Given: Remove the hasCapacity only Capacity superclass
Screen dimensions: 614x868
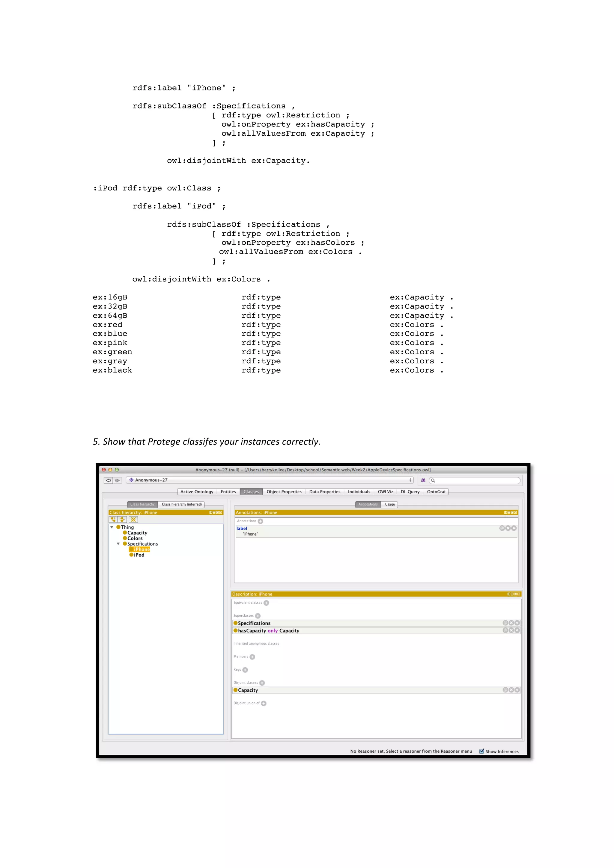Looking at the screenshot, I should click(511, 630).
